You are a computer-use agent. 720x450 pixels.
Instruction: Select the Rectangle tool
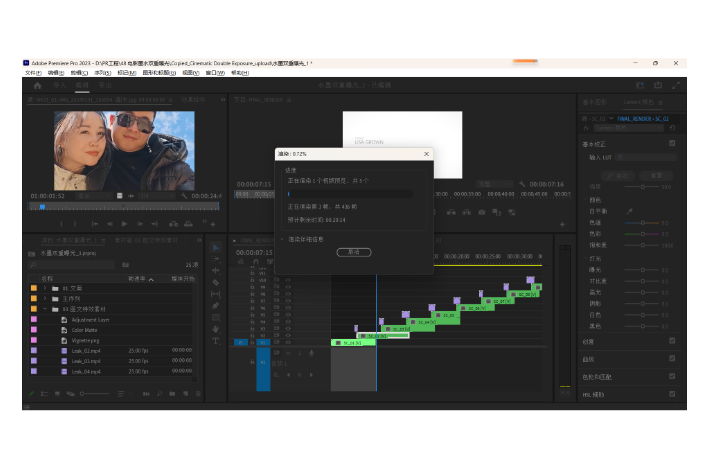tap(215, 317)
